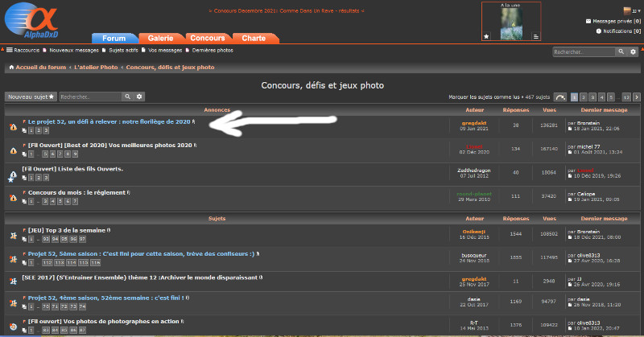Click the star icon on the featured photo

tap(486, 36)
